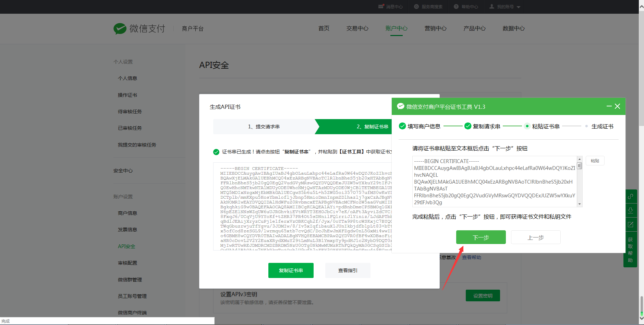Click the 服务商搜索 search icon

[416, 7]
